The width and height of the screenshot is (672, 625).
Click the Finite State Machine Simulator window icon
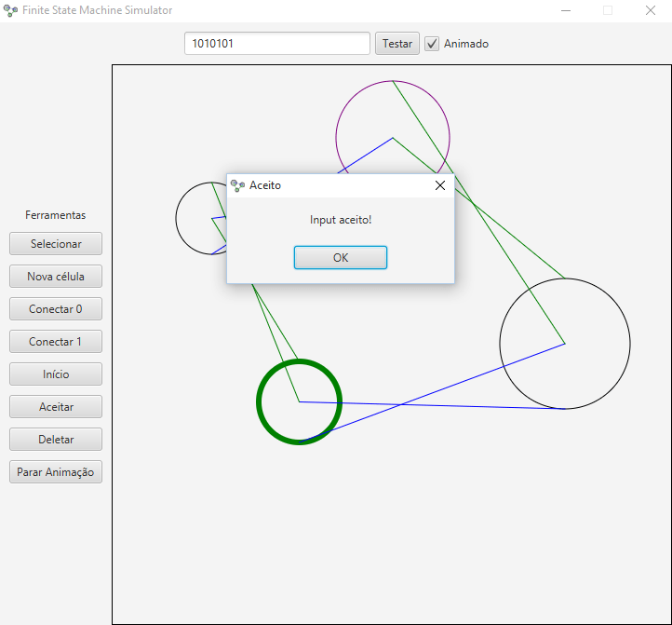tap(10, 10)
